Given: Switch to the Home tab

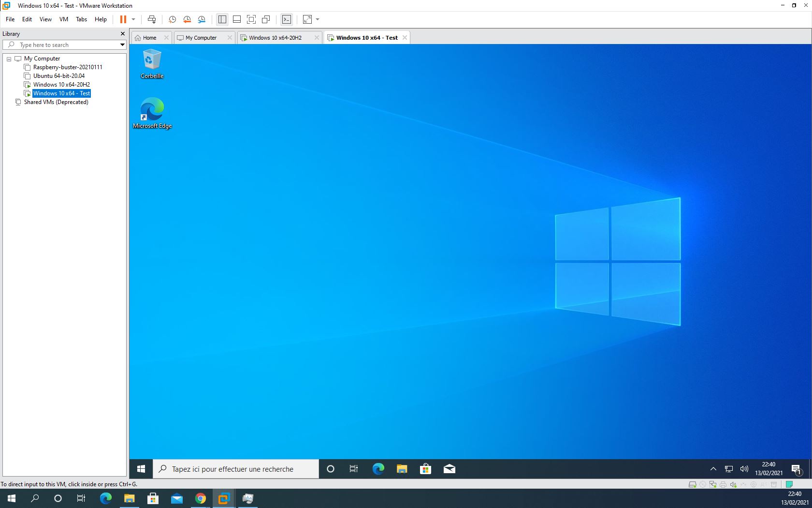Looking at the screenshot, I should (149, 38).
